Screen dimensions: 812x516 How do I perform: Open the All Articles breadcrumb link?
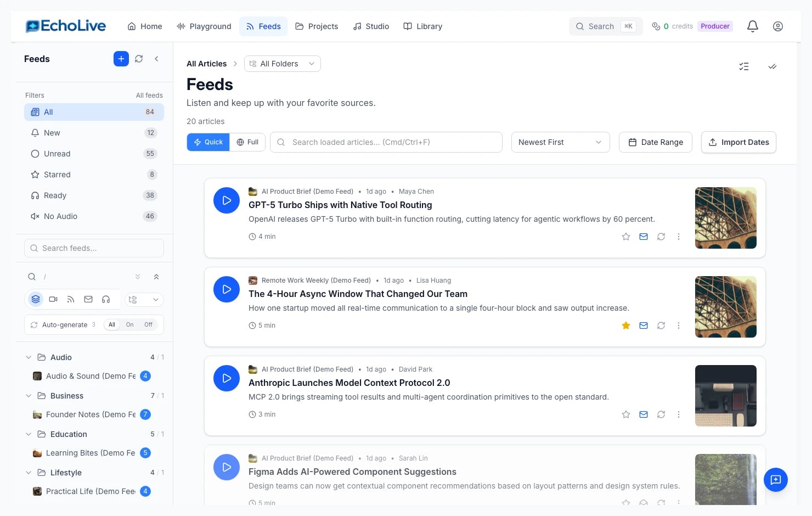206,64
